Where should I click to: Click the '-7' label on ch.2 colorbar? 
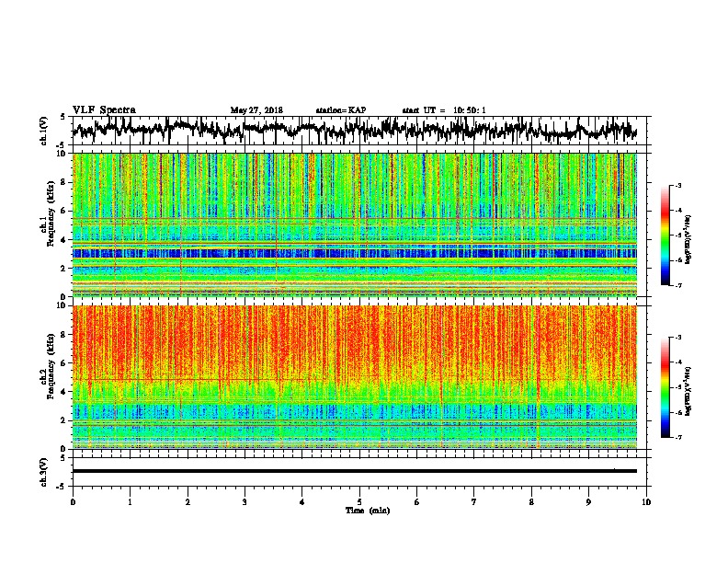tap(677, 437)
